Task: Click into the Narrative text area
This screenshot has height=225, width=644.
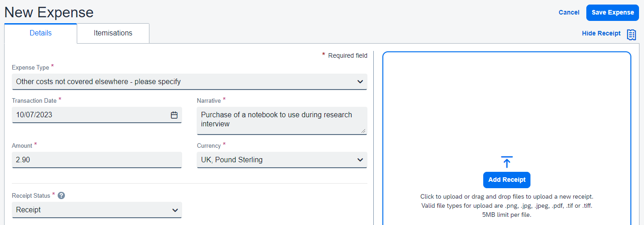Action: coord(281,120)
